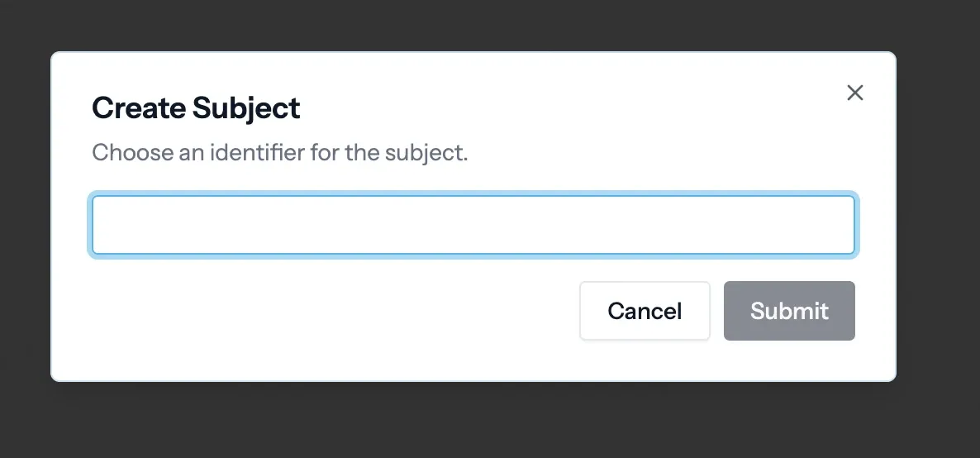Click the Submit button
Screen dimensions: 980x458
(789, 311)
